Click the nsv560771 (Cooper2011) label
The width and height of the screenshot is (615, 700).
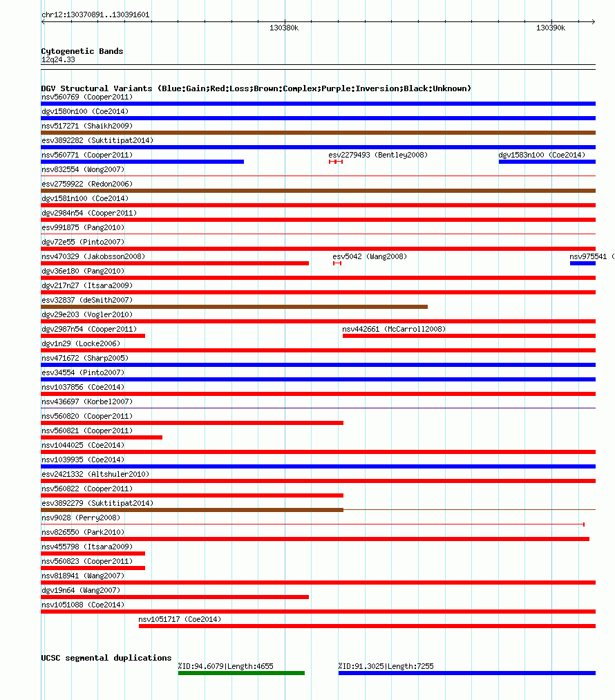point(87,155)
